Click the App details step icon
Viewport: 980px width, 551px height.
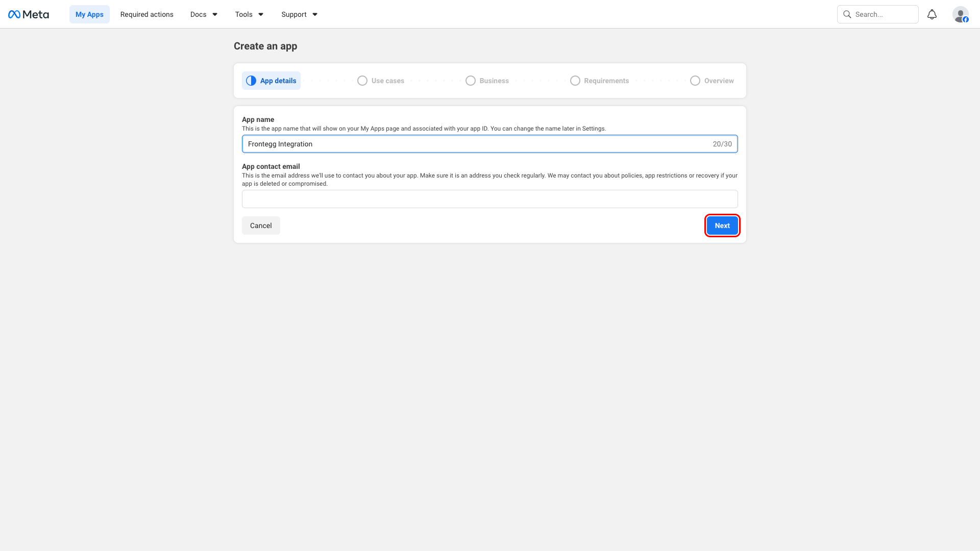point(251,81)
